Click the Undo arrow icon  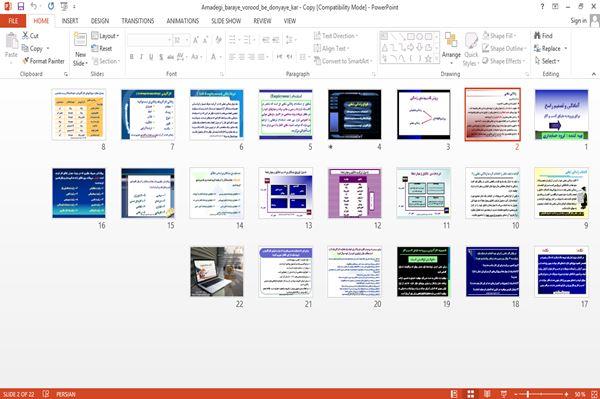click(34, 7)
